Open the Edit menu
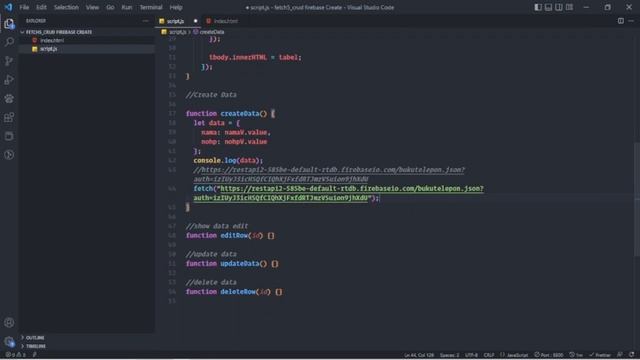This screenshot has width=640, height=360. [x=41, y=7]
